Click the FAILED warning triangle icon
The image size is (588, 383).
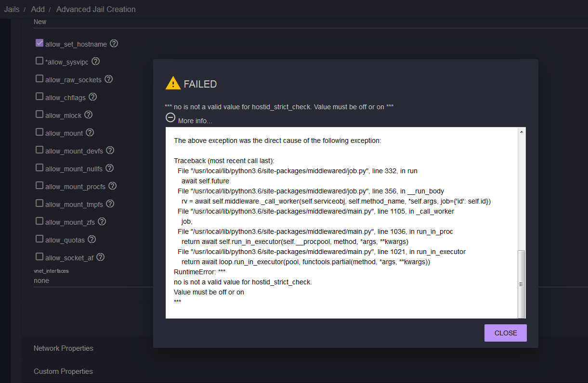(x=173, y=83)
